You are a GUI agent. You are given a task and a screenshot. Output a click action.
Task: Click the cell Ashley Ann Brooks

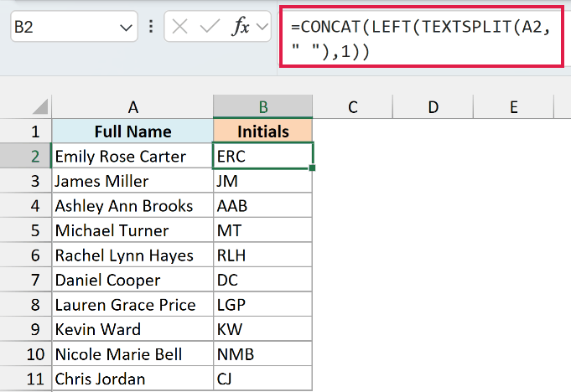132,205
